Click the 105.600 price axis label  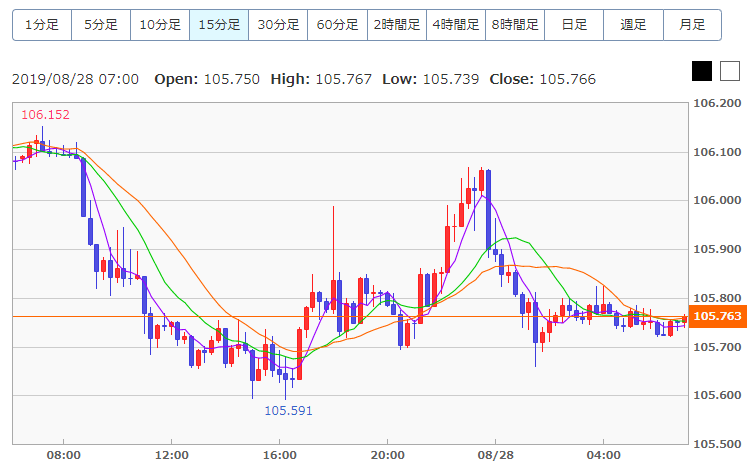click(717, 395)
